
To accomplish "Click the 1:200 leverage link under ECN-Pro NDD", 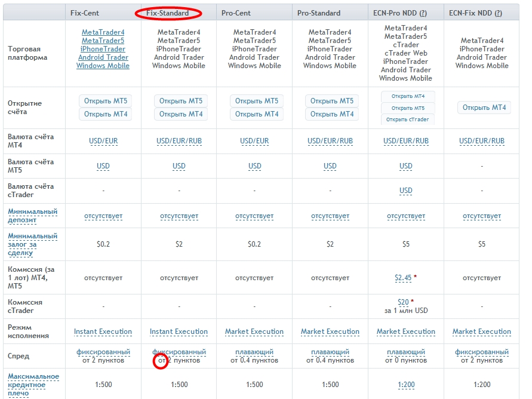I will 406,385.
